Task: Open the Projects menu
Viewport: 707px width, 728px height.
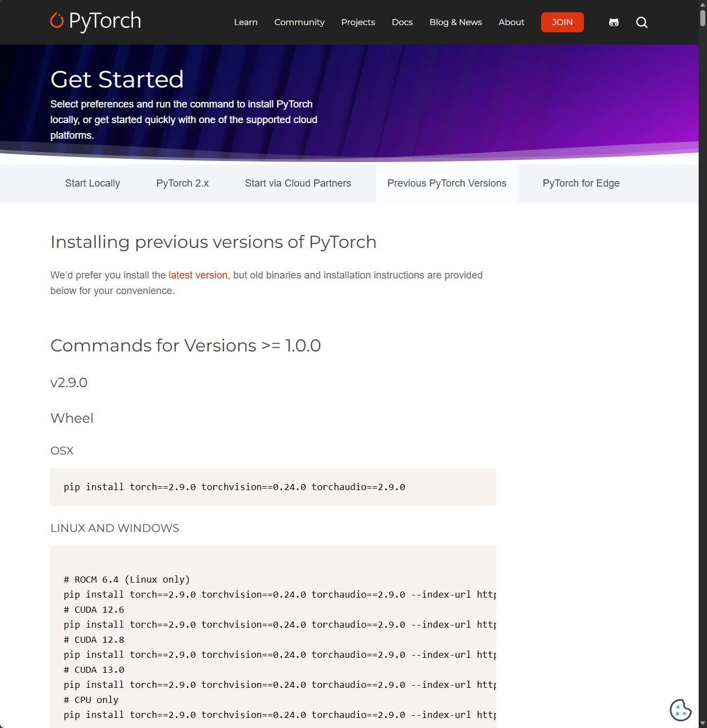Action: [x=358, y=22]
